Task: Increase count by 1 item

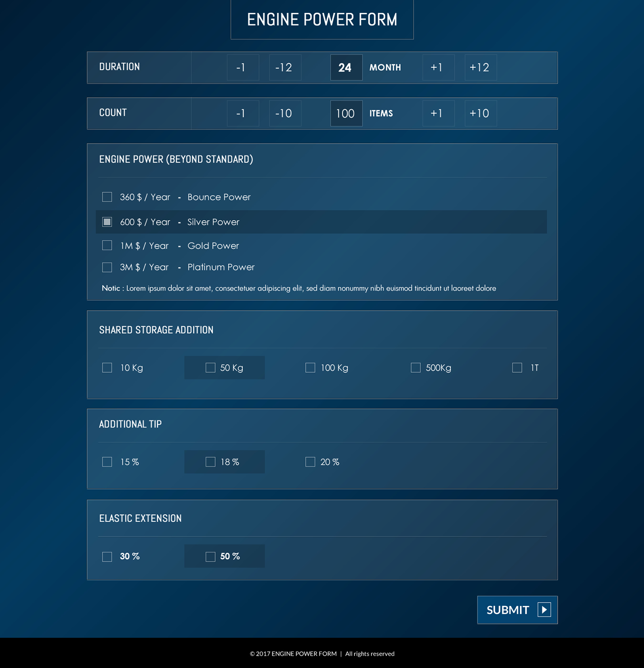Action: point(438,114)
